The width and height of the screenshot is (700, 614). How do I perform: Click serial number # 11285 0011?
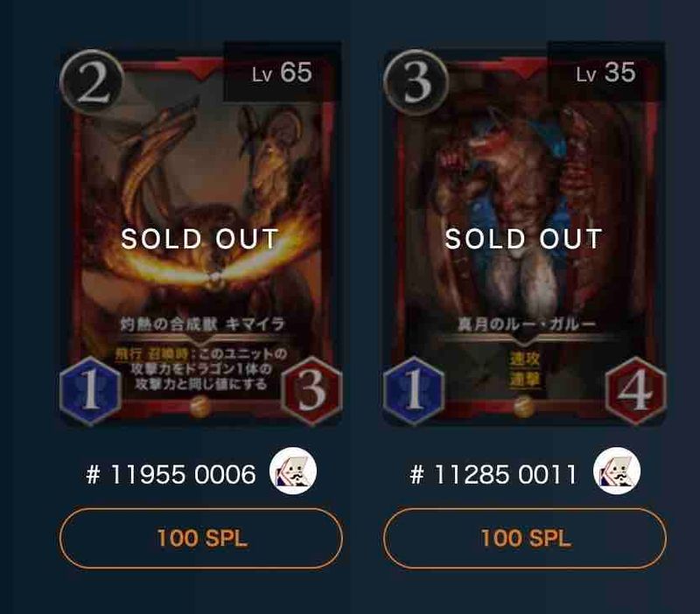[493, 474]
